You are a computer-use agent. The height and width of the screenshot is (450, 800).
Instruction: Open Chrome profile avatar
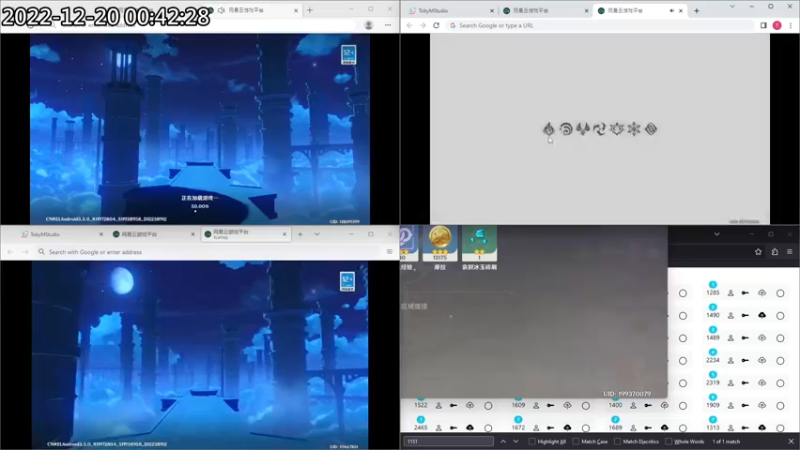coord(777,25)
